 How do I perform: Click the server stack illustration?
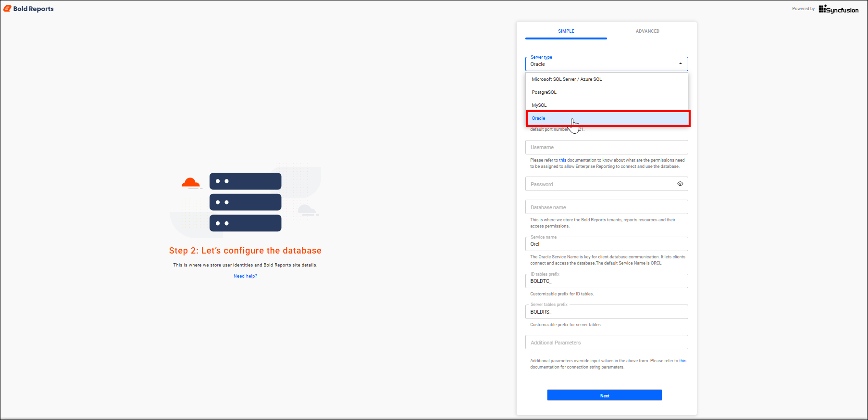pyautogui.click(x=245, y=202)
